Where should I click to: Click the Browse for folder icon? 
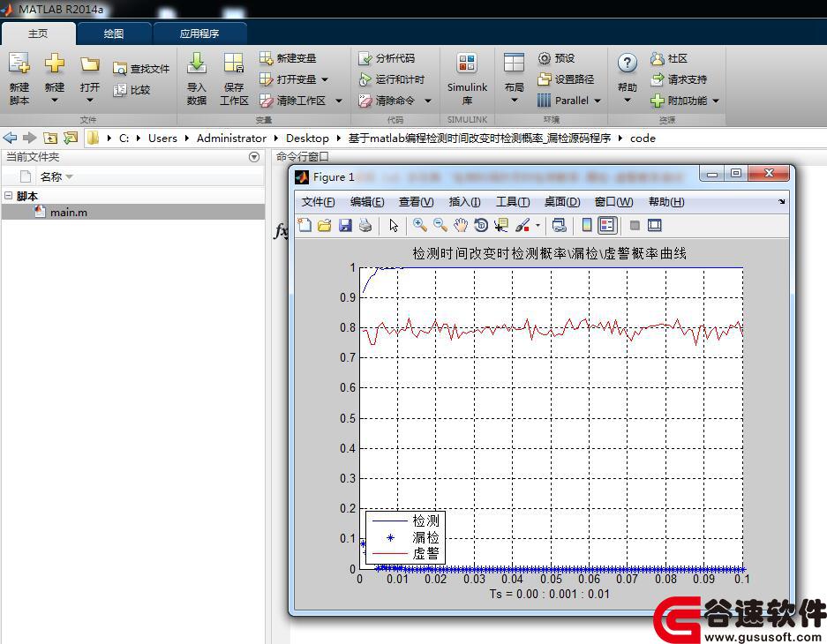click(71, 139)
